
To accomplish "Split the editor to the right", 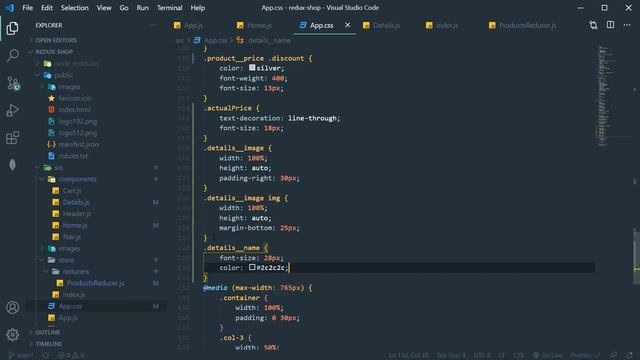I will click(x=610, y=25).
